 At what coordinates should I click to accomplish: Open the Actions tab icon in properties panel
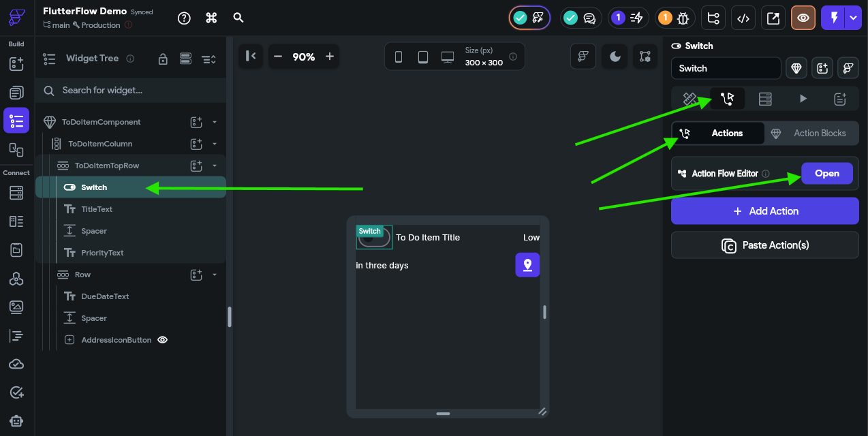tap(728, 99)
